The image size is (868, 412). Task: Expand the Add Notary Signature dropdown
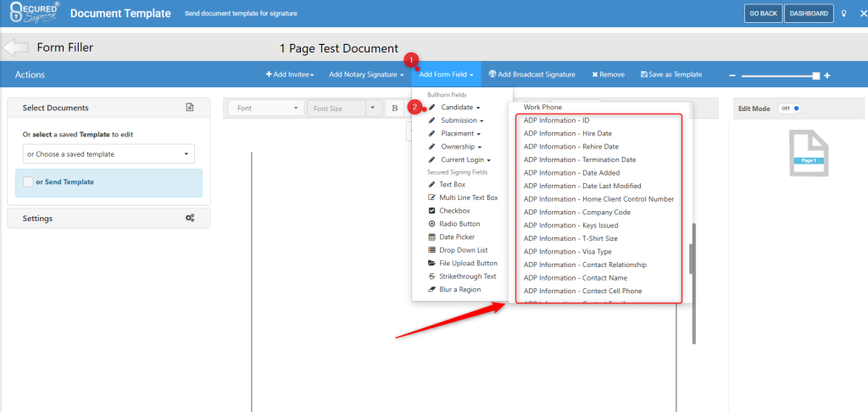click(366, 75)
